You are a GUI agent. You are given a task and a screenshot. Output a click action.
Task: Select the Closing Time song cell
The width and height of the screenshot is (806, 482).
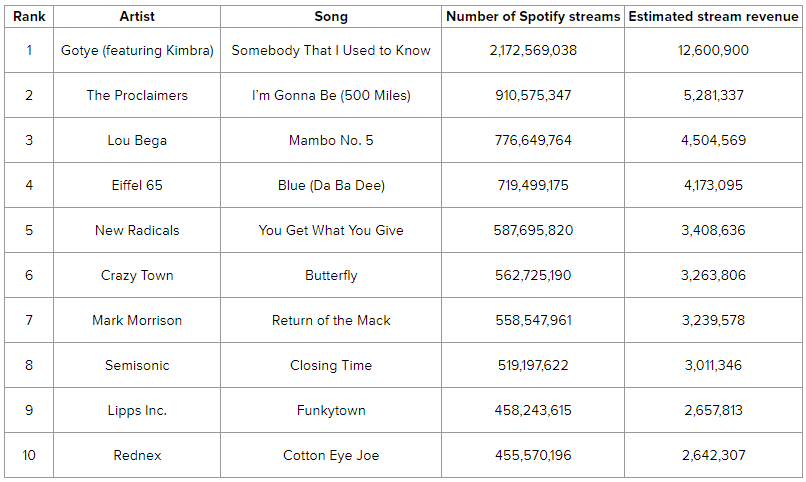click(x=331, y=365)
